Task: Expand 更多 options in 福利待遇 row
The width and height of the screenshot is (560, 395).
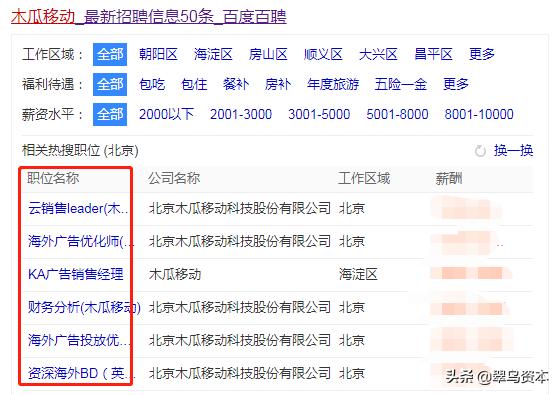Action: 456,84
